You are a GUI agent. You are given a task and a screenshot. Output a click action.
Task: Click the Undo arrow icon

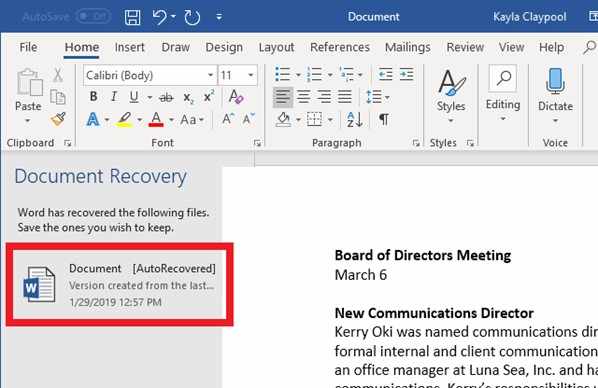pos(159,17)
